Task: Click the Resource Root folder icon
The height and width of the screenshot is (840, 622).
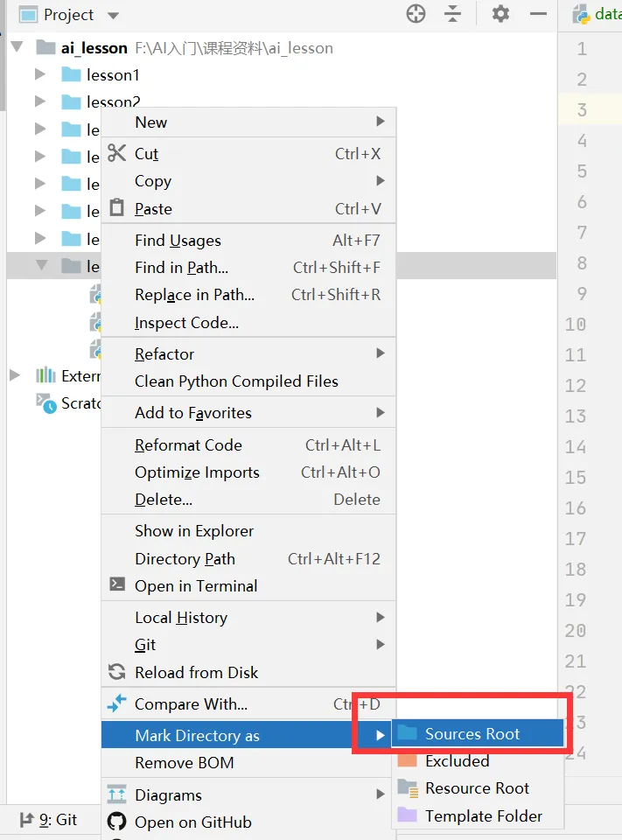Action: [x=408, y=788]
